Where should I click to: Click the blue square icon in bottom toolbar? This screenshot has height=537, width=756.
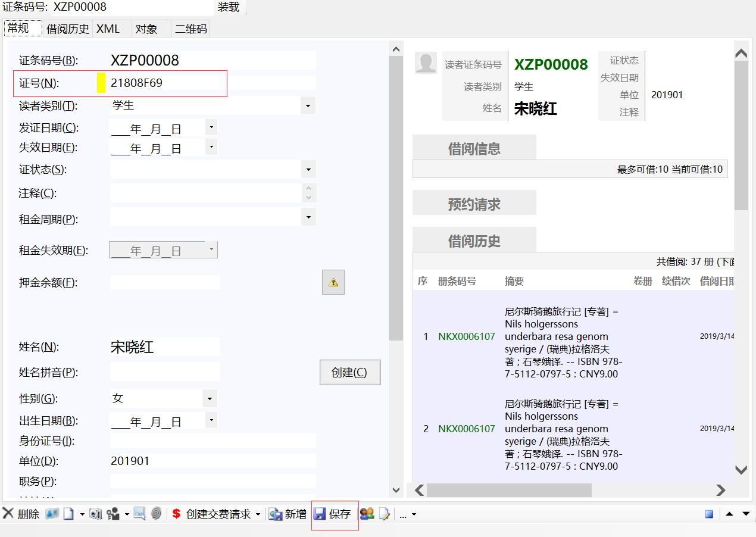pos(709,514)
